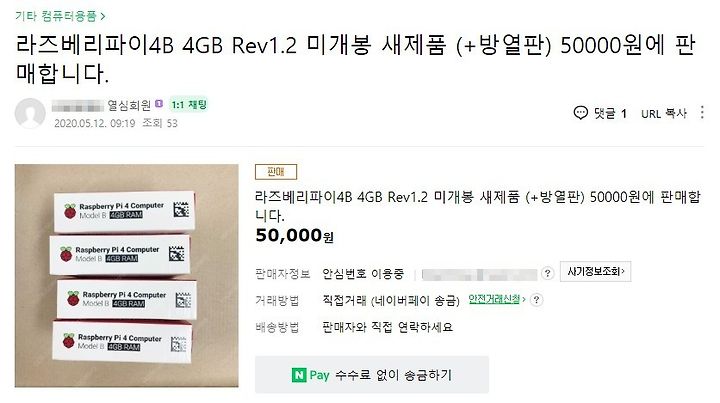
Task: Open the 사기정보조회 fraud check button
Action: [x=596, y=271]
